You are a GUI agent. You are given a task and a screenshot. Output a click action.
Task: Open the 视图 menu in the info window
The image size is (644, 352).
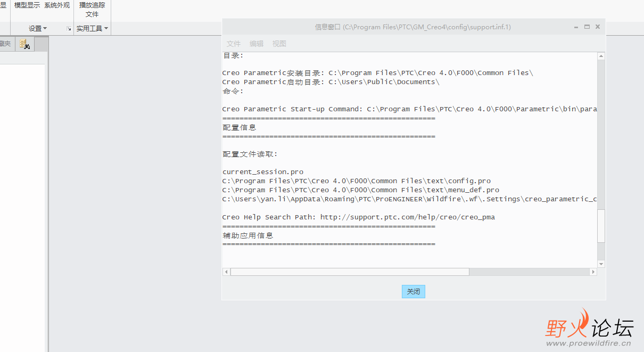pyautogui.click(x=279, y=44)
